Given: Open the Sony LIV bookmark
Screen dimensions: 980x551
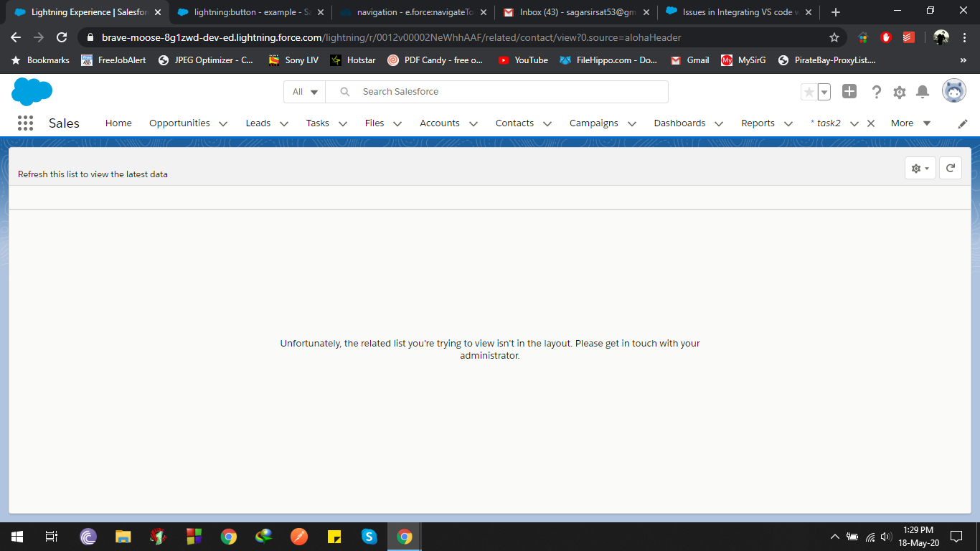Looking at the screenshot, I should coord(293,60).
